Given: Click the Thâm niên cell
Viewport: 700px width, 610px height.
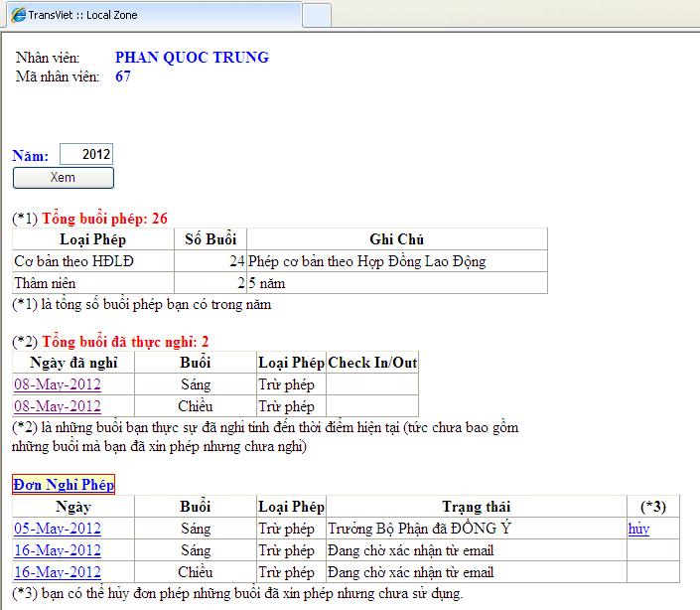Looking at the screenshot, I should coord(93,283).
